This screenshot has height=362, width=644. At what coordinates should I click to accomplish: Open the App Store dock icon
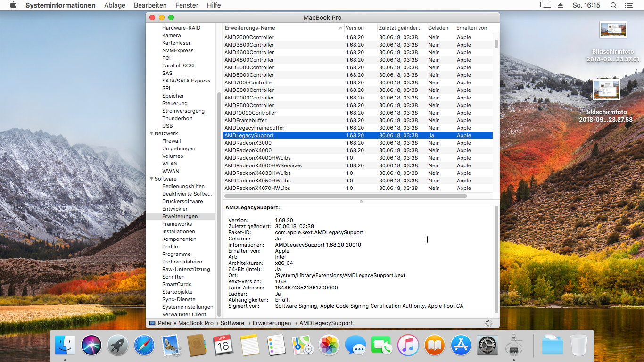[461, 346]
